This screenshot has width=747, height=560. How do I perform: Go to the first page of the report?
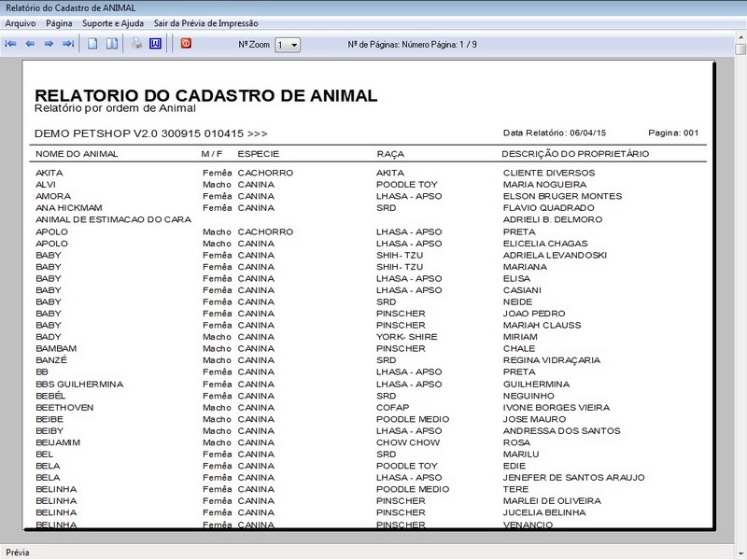click(10, 44)
